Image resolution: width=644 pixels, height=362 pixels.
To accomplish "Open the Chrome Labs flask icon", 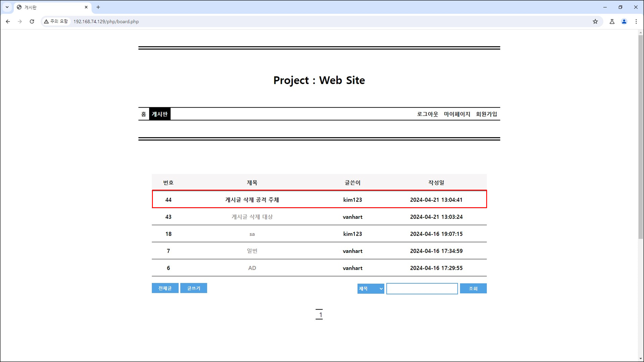I will pyautogui.click(x=612, y=21).
